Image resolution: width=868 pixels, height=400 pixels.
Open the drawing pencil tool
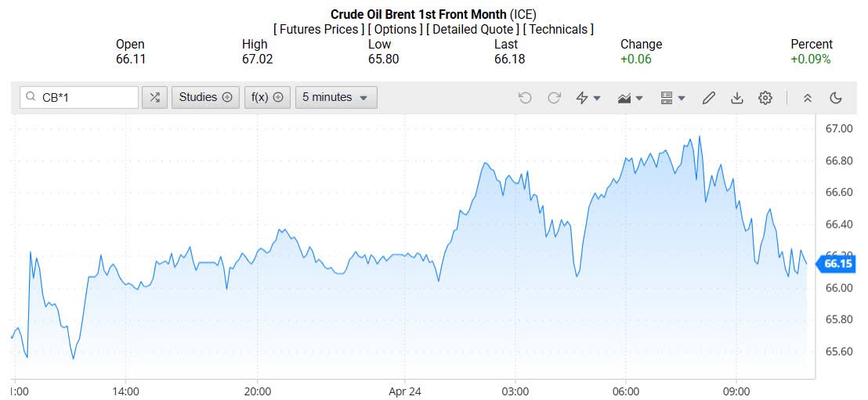click(709, 98)
